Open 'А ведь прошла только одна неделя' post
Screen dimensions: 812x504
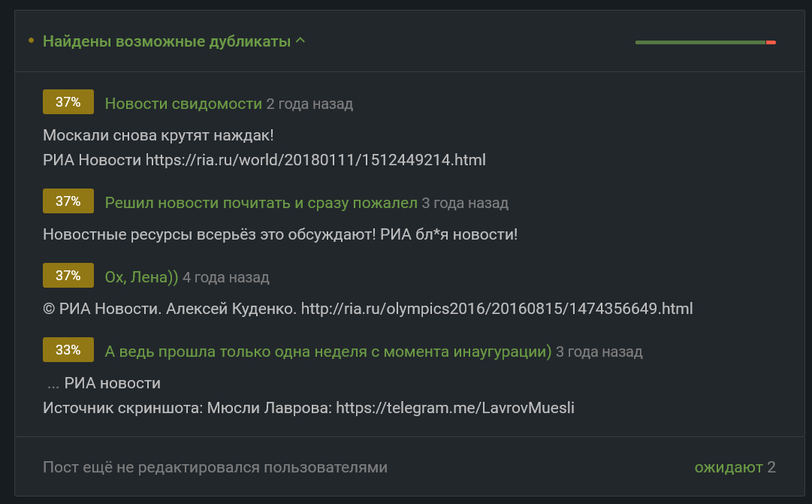click(328, 352)
